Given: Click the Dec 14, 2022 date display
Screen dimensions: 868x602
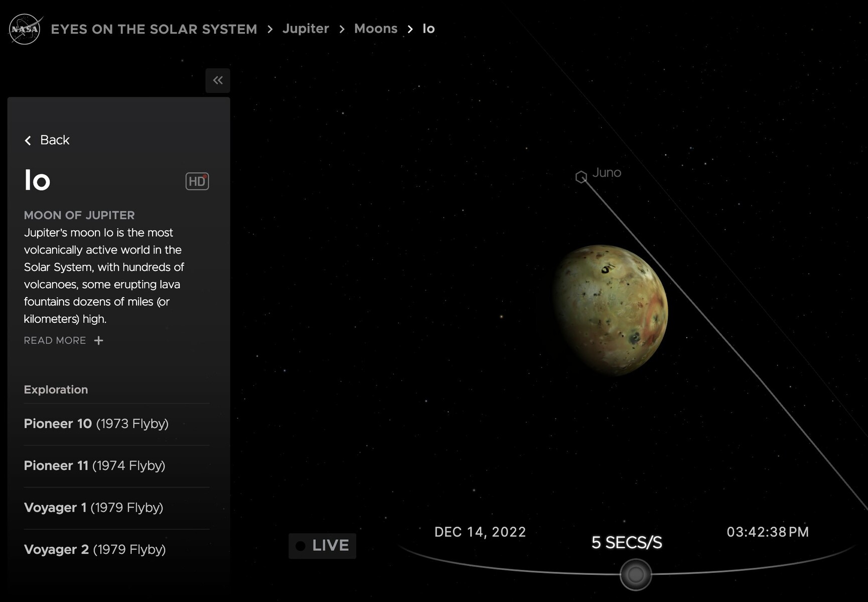Looking at the screenshot, I should 480,532.
